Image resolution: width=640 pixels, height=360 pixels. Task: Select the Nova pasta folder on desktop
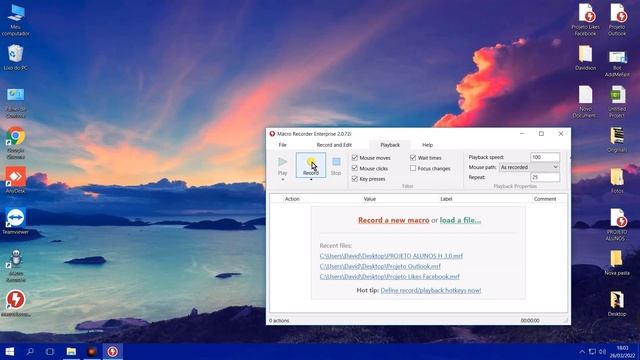pos(617,262)
